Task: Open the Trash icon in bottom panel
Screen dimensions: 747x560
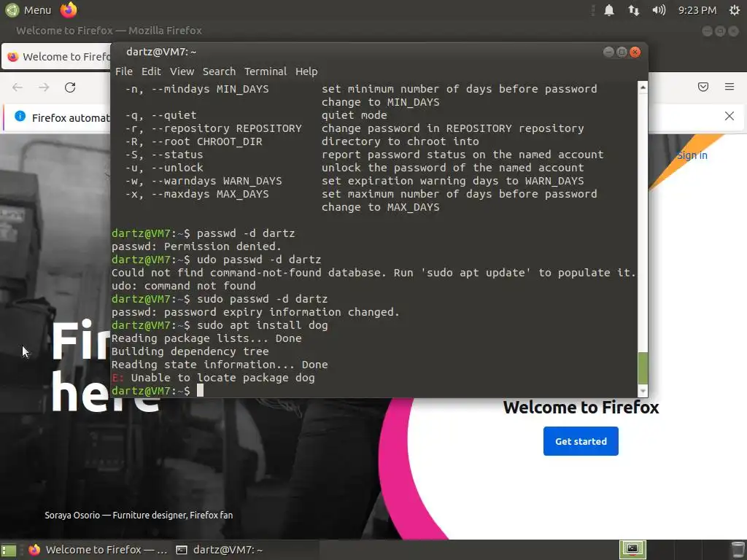Action: pos(737,550)
